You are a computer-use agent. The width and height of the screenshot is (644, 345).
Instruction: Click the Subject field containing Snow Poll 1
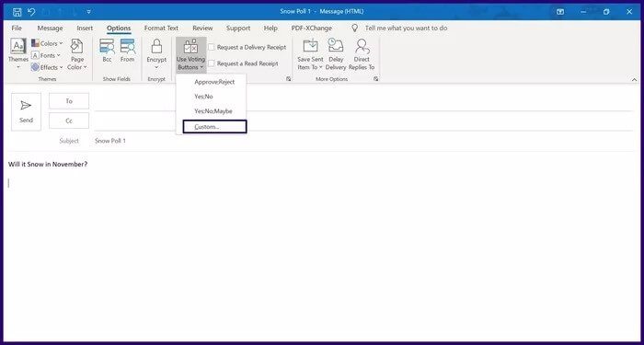(363, 141)
